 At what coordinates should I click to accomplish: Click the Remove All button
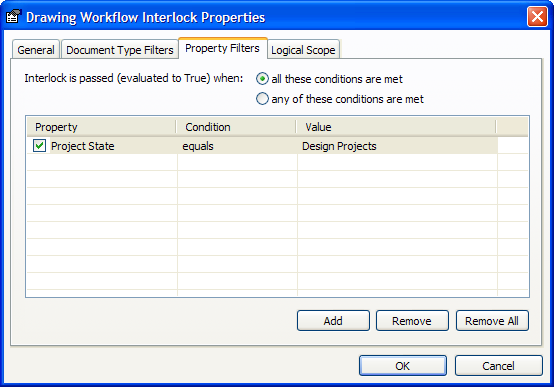pos(492,321)
